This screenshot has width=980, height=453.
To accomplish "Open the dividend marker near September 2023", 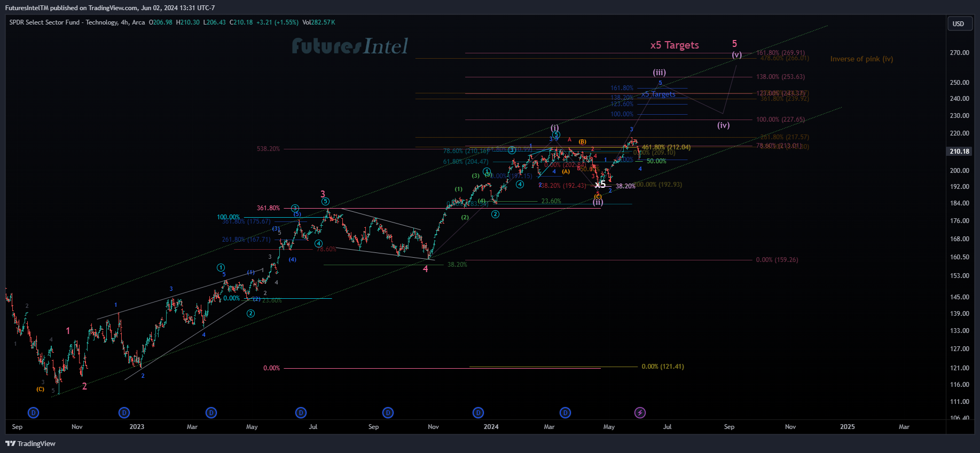I will click(x=388, y=412).
